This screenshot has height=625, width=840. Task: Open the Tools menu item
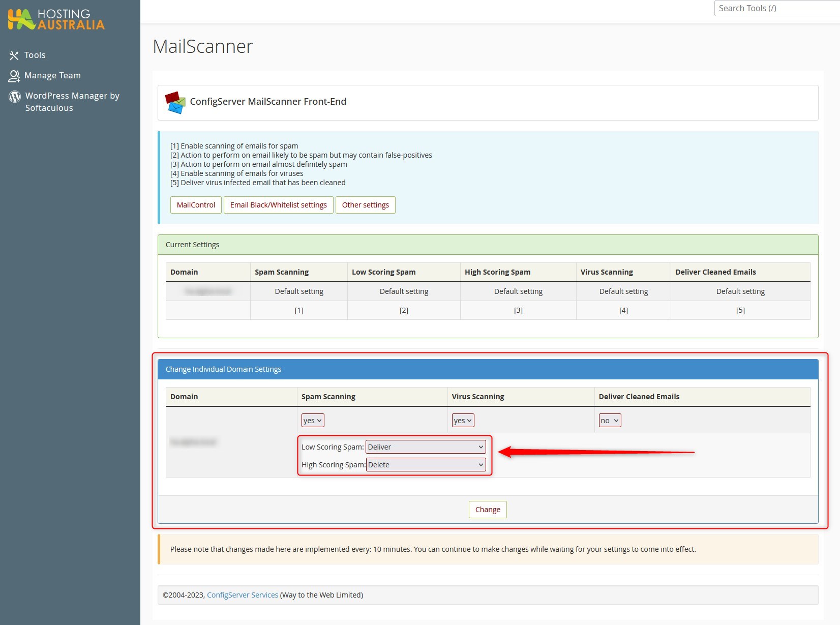pos(35,55)
